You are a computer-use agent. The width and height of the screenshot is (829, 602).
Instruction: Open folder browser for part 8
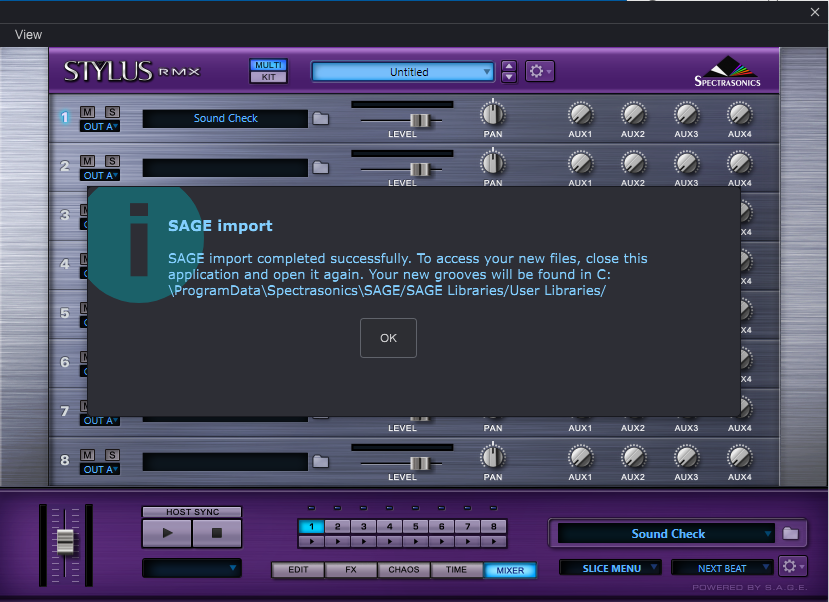[320, 461]
